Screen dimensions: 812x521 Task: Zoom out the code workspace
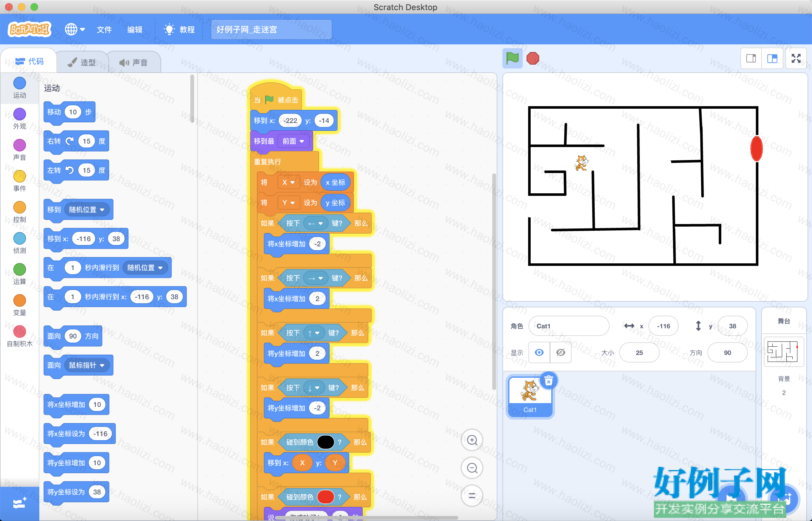(472, 468)
